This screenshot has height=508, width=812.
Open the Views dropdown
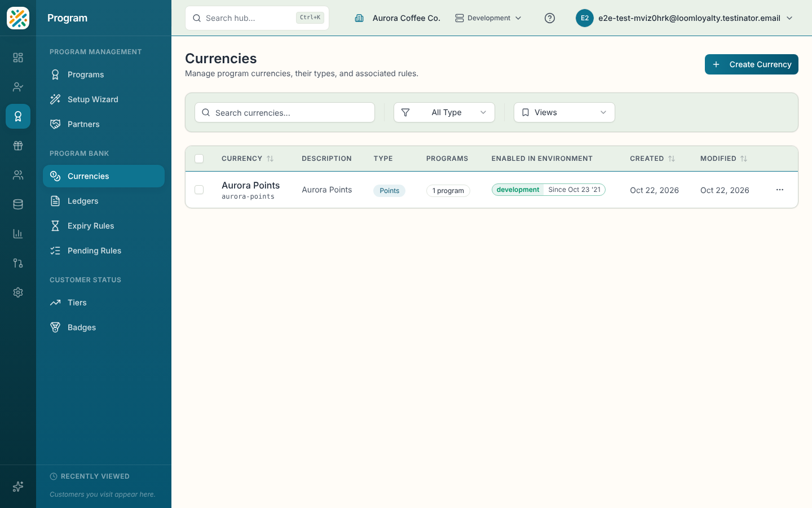pyautogui.click(x=564, y=112)
